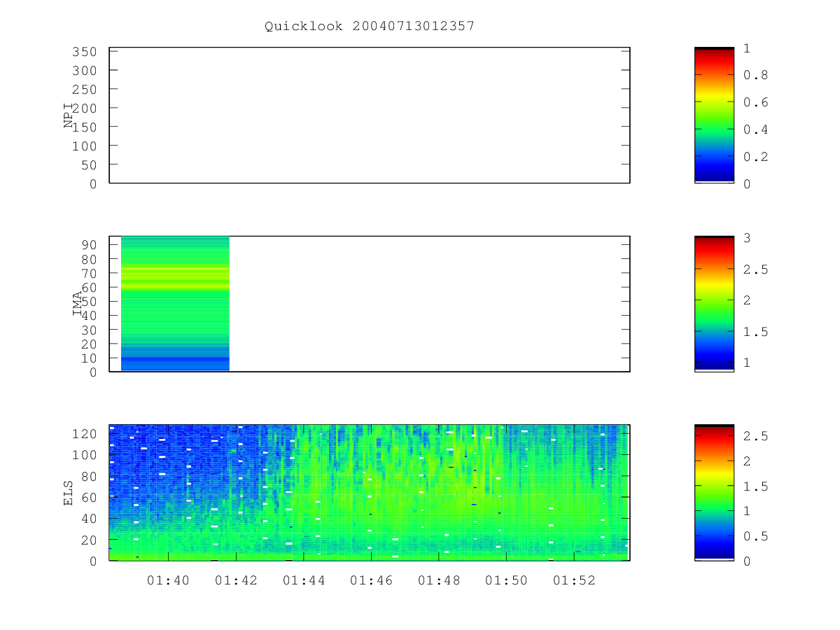The height and width of the screenshot is (630, 840).
Task: Click the 0.5 label on ELS colorbar
Action: pyautogui.click(x=756, y=536)
